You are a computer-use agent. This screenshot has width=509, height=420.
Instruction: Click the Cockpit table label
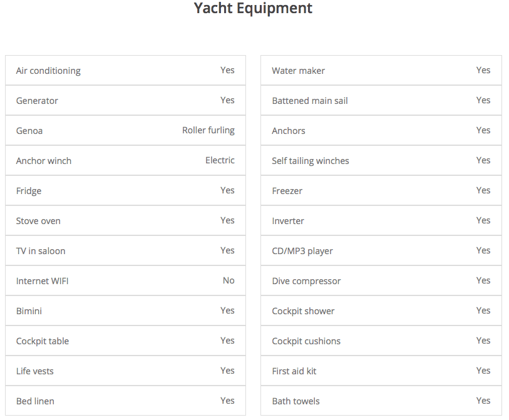coord(43,341)
